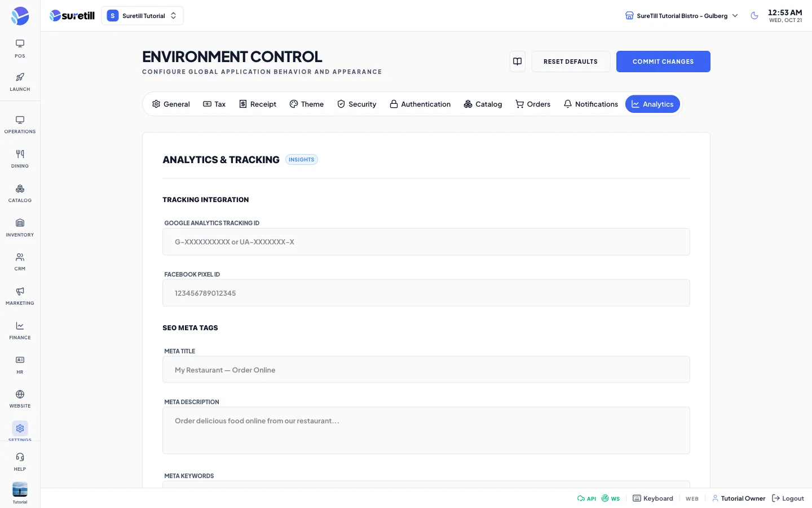Go to the Authentication tab
The image size is (812, 508).
click(420, 104)
